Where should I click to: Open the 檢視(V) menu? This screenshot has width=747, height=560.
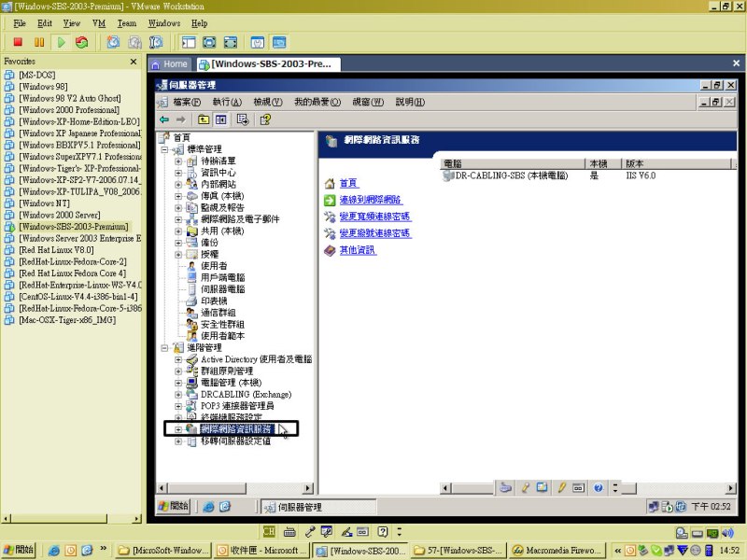(268, 102)
